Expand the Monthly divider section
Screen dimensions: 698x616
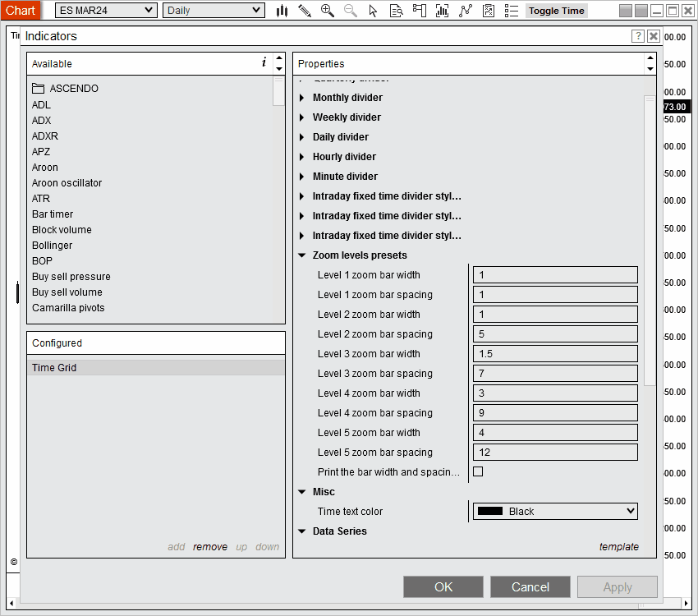click(x=302, y=98)
